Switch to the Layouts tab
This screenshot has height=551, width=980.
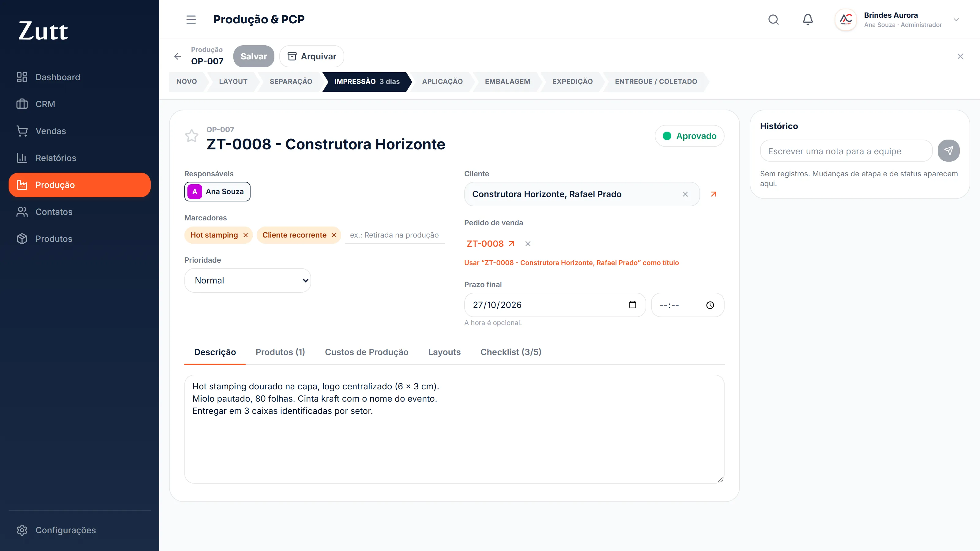(x=444, y=352)
